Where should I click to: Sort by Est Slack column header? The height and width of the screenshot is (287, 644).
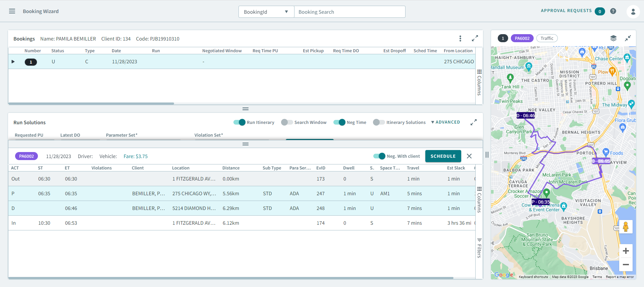456,168
